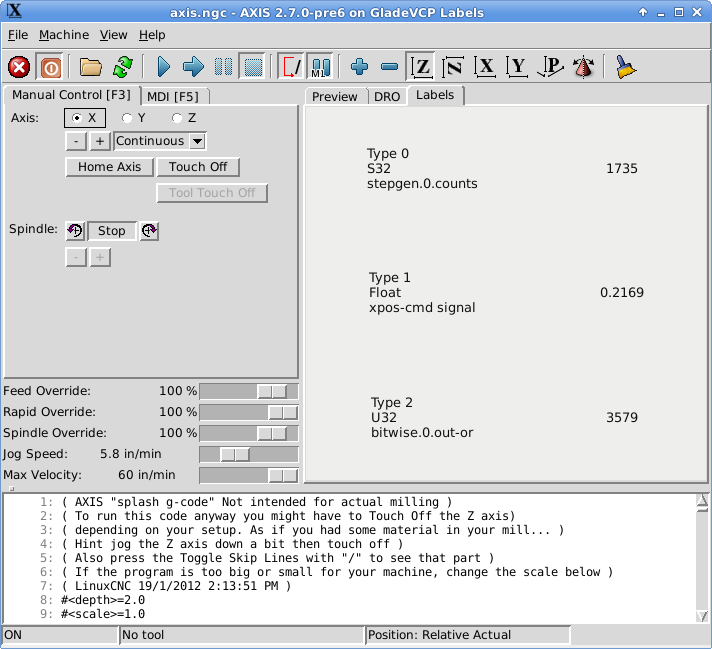This screenshot has width=712, height=649.
Task: Toggle Optional Pause M1 icon
Action: click(x=321, y=67)
